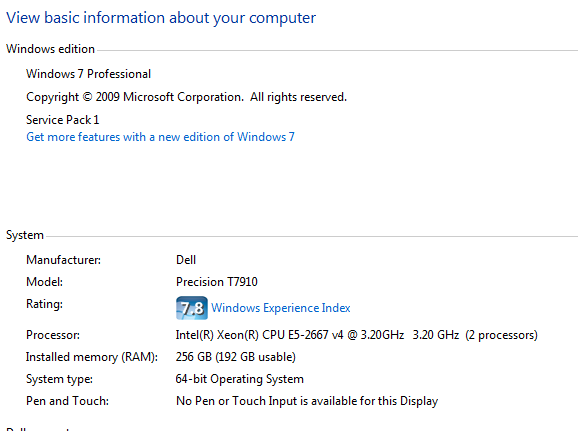Click the 'System' section header
The image size is (578, 431).
click(25, 235)
